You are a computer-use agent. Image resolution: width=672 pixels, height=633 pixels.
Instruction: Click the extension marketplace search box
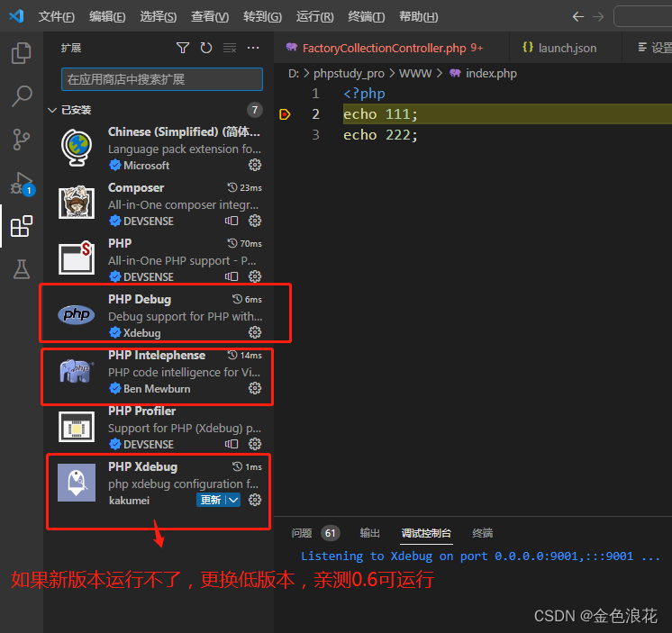pyautogui.click(x=162, y=79)
